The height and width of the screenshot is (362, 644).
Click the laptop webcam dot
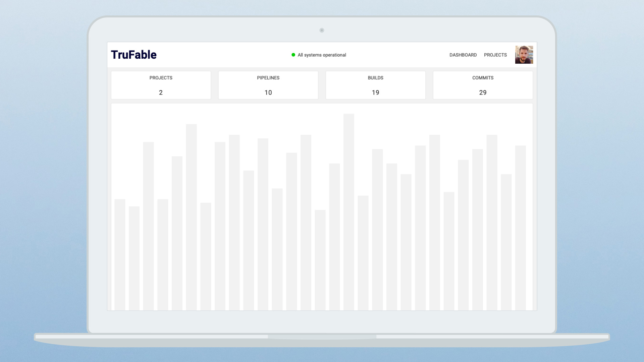[322, 30]
